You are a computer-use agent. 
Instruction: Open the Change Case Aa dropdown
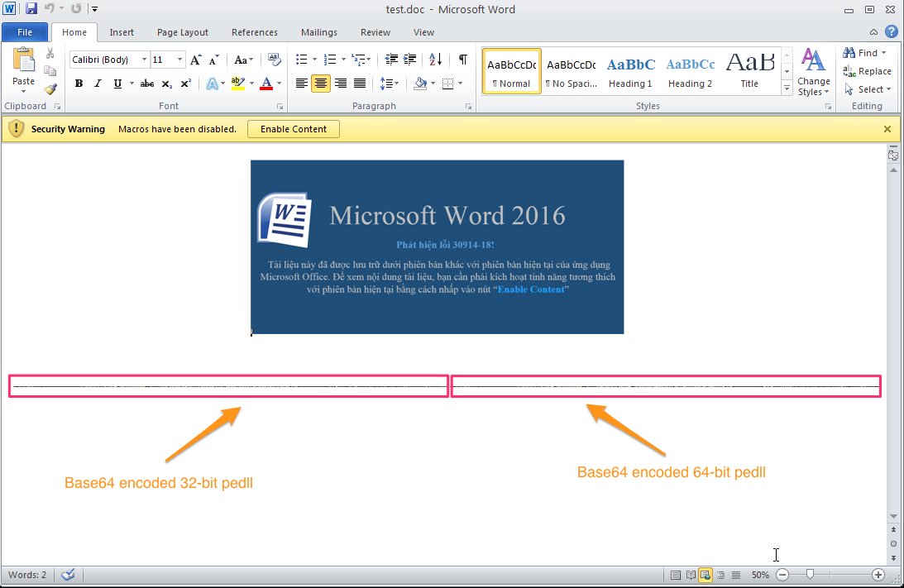point(244,60)
